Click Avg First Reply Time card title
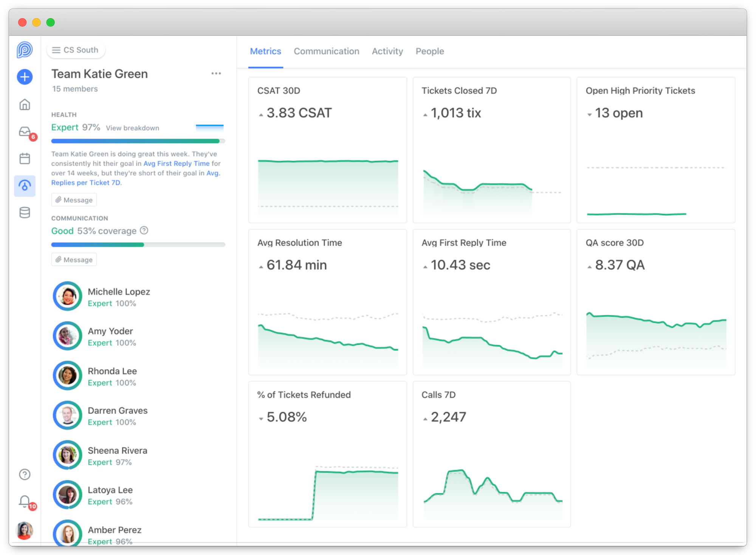Viewport: 756px width, 555px height. coord(464,243)
